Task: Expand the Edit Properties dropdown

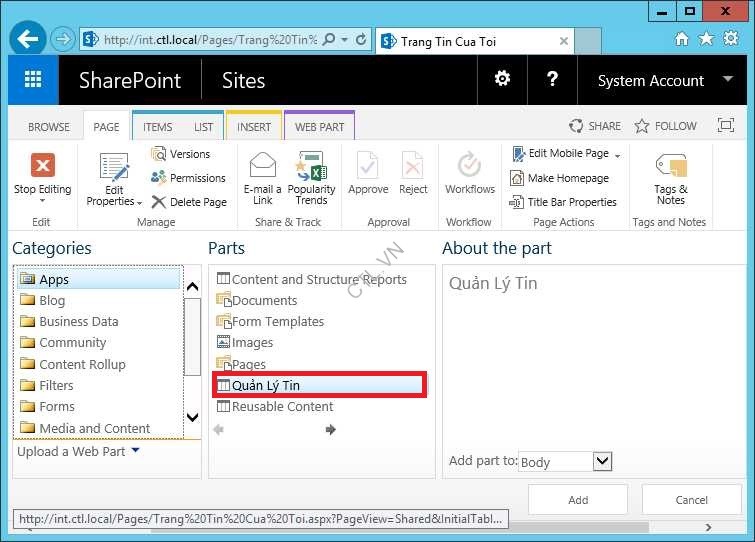Action: 139,202
